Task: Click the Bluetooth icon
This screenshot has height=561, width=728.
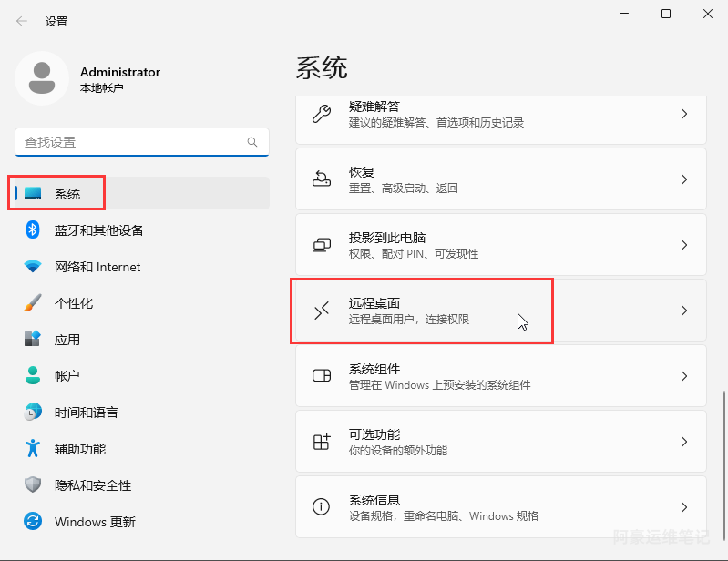Action: [33, 229]
